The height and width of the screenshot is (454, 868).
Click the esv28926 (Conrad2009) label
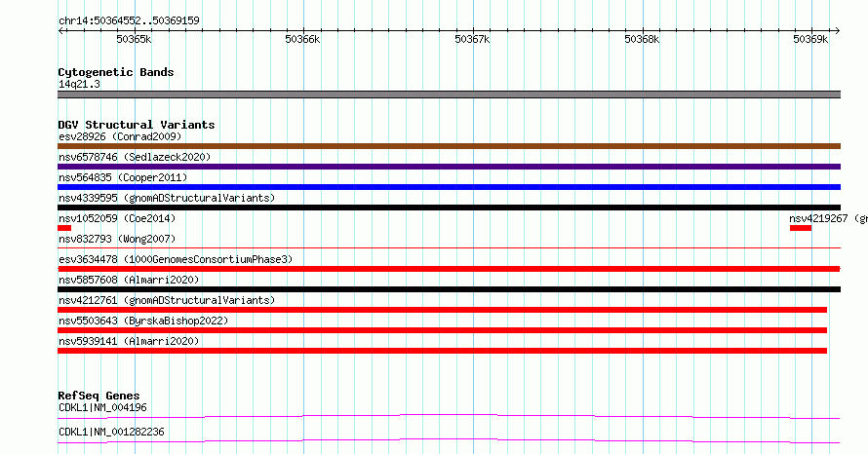click(x=120, y=136)
